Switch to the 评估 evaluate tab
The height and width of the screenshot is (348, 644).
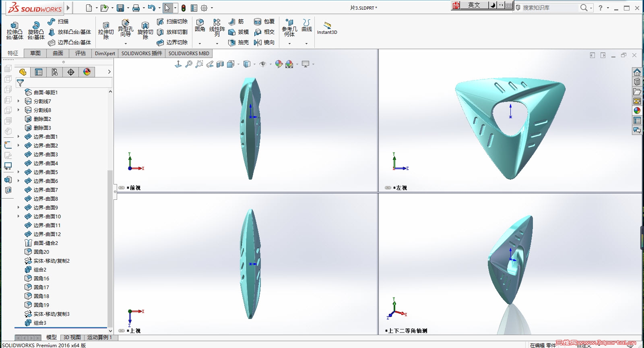coord(80,53)
